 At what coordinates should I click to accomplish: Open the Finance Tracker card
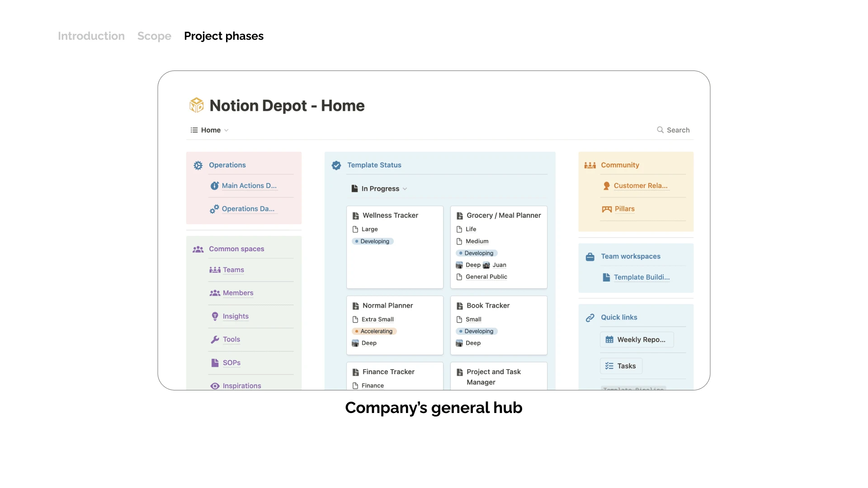click(x=395, y=376)
